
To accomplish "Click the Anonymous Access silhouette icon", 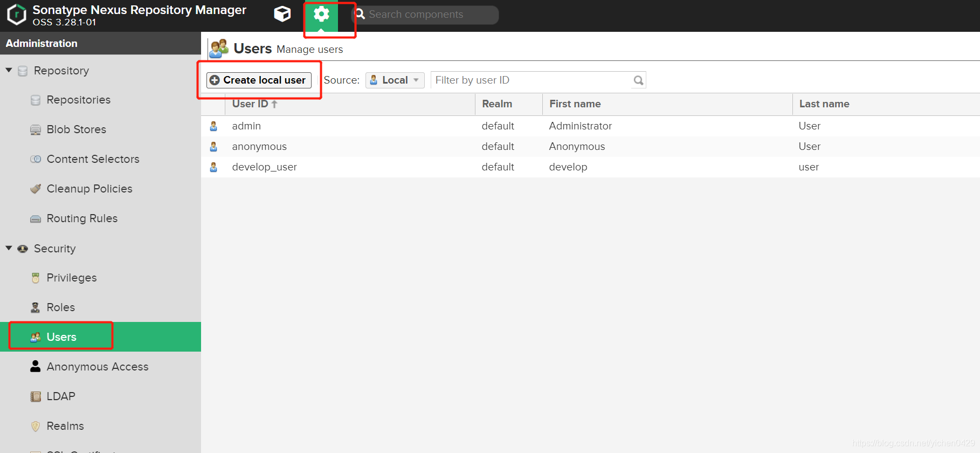I will (36, 367).
